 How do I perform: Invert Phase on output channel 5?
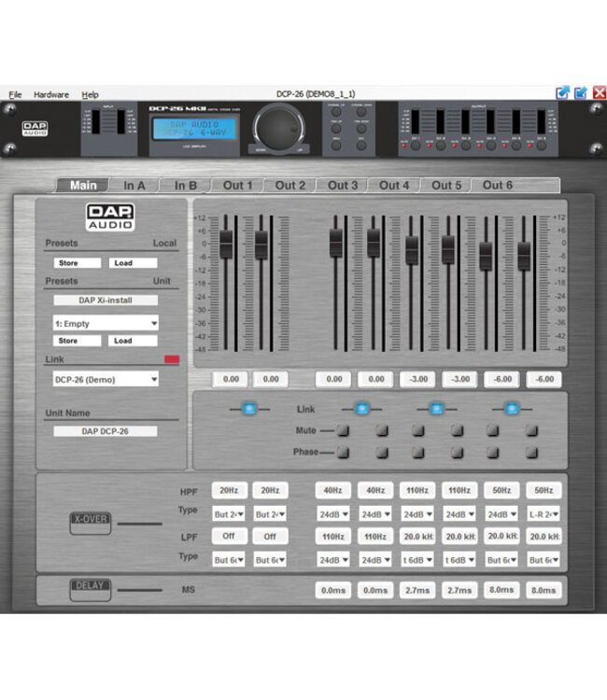(x=493, y=453)
